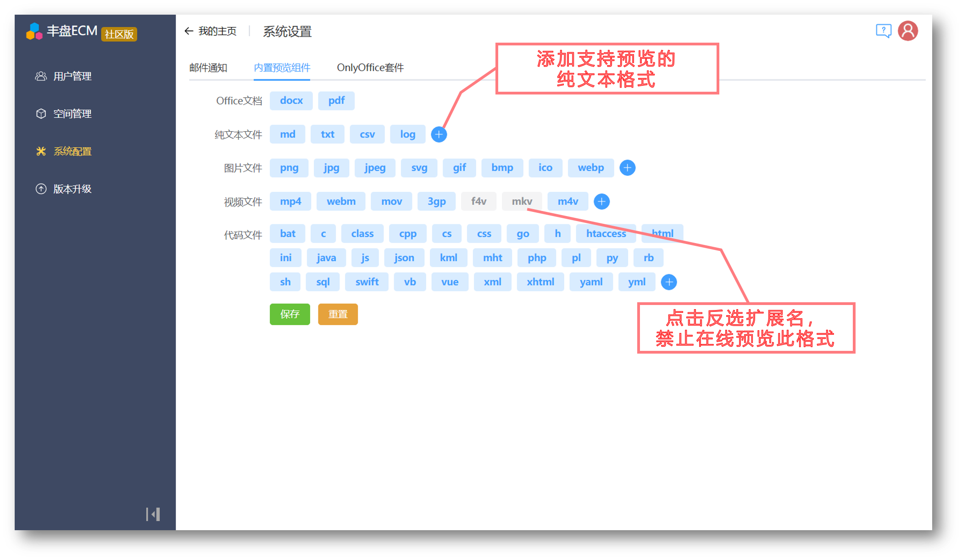Toggle the pdf extension tag
This screenshot has width=962, height=560.
336,100
